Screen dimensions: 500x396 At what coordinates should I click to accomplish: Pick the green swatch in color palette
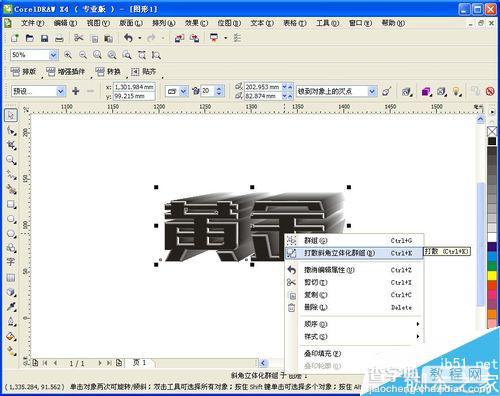(492, 266)
